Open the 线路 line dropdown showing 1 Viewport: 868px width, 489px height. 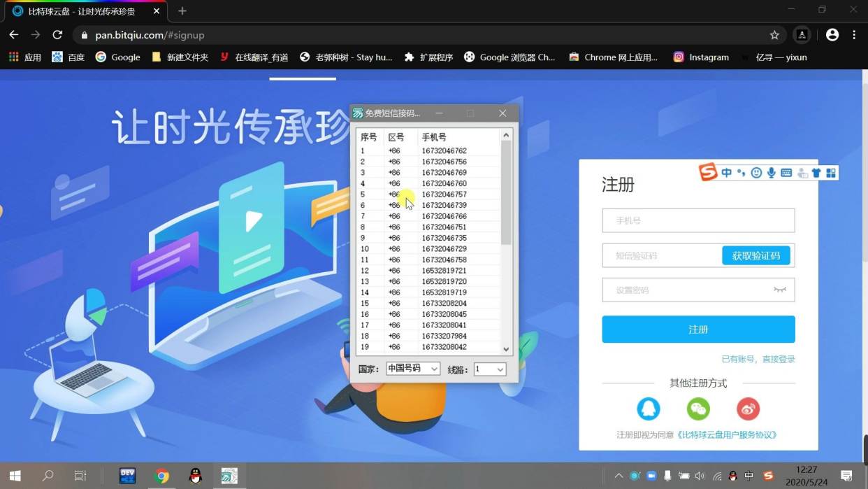pyautogui.click(x=489, y=369)
